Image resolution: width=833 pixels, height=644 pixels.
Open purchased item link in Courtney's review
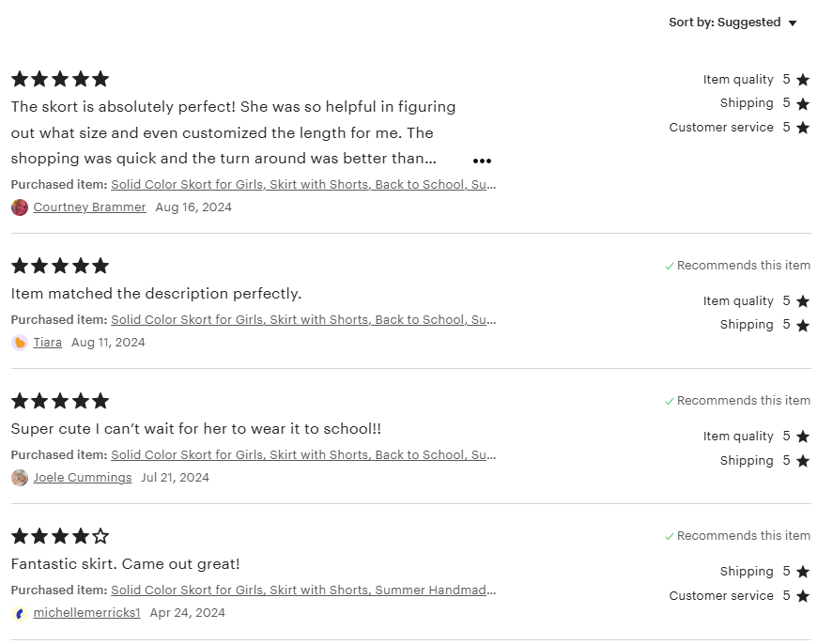tap(303, 185)
